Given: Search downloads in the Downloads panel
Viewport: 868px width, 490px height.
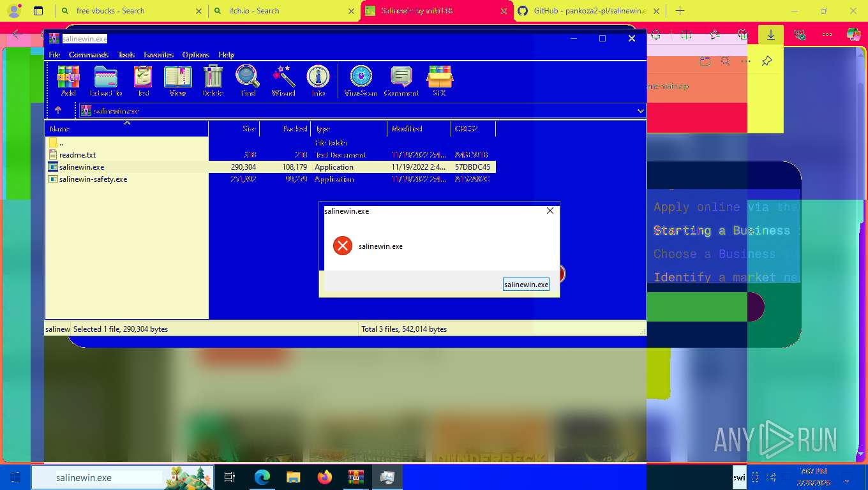Looking at the screenshot, I should coord(725,61).
